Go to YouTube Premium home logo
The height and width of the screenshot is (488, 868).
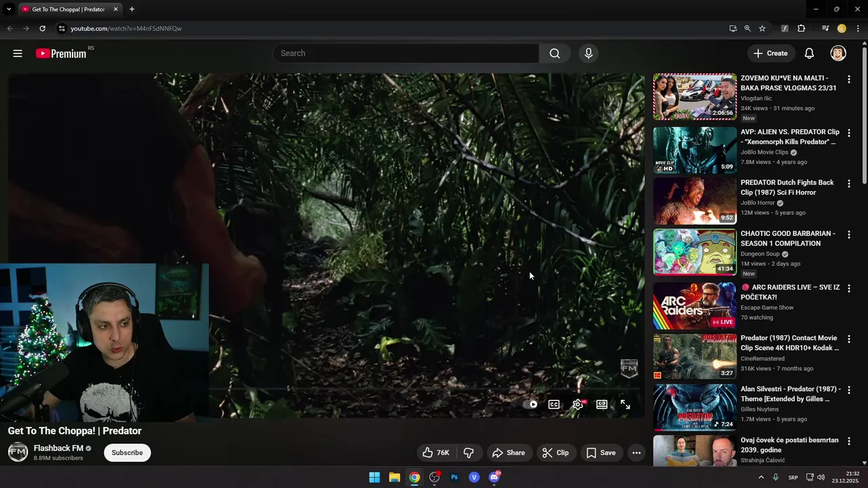(x=61, y=54)
